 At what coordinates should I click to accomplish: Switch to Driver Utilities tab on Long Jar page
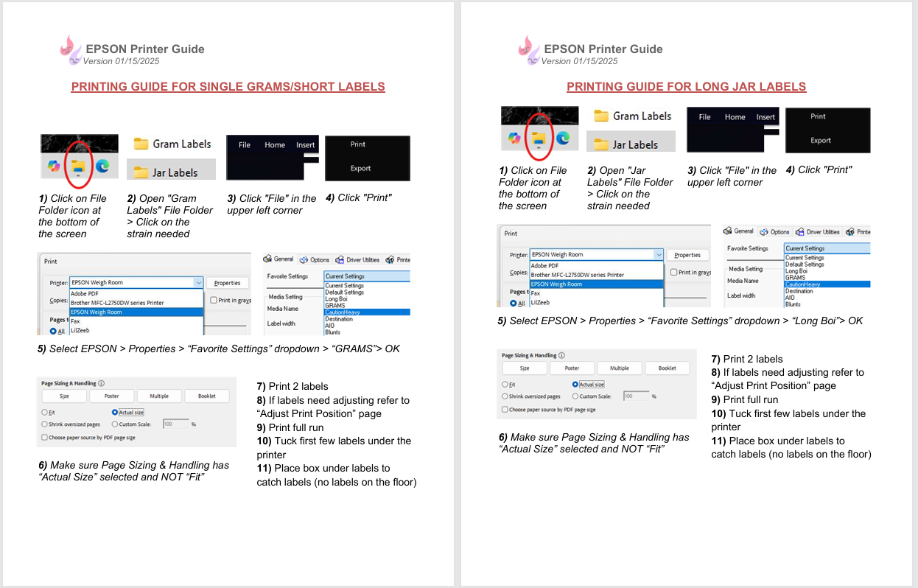(x=817, y=231)
